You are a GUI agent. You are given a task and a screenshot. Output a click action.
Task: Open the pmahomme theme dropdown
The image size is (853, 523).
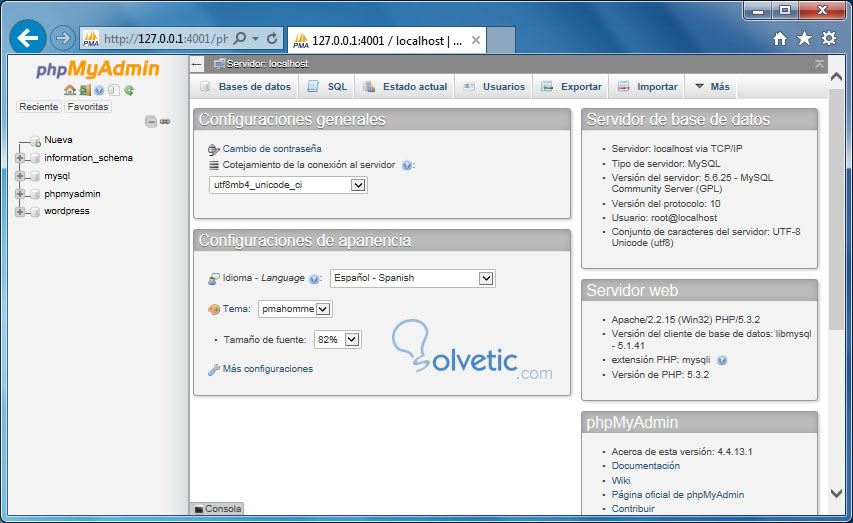click(295, 309)
